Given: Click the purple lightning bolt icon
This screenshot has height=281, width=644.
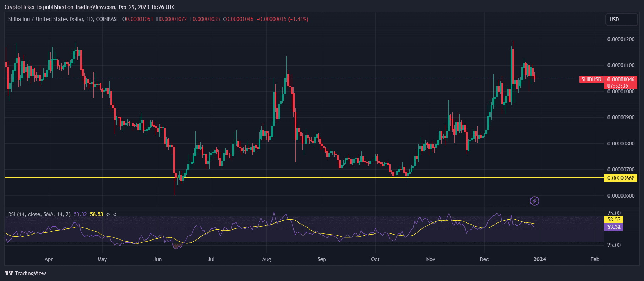Looking at the screenshot, I should (534, 201).
